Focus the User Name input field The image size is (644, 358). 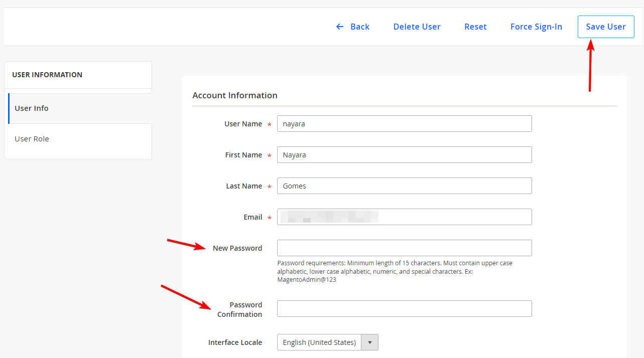404,124
